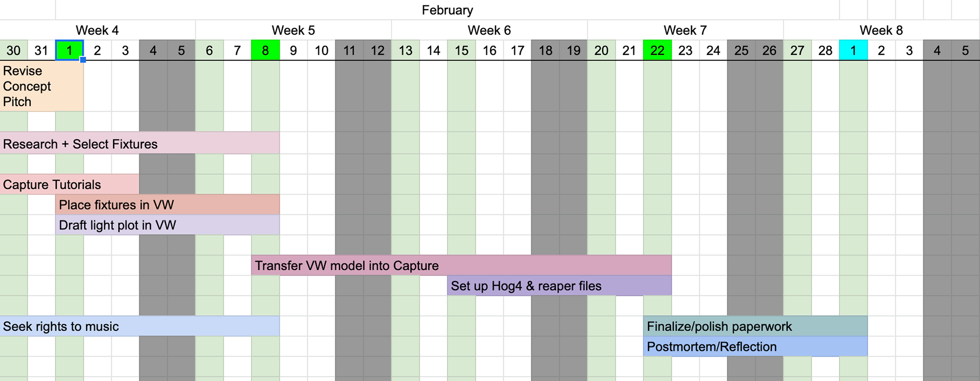Select the Finalize/polish paperwork bar
This screenshot has width=980, height=381.
755,326
